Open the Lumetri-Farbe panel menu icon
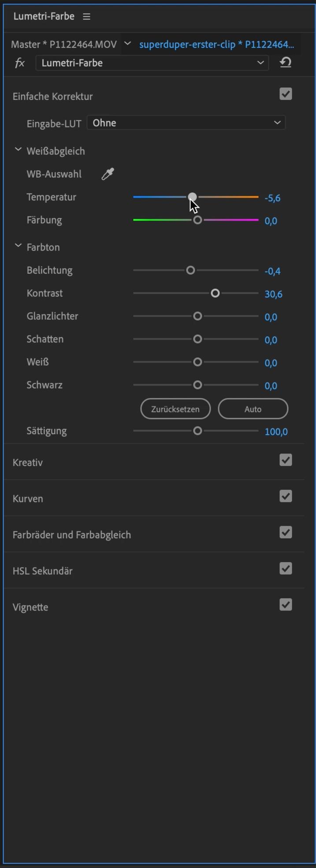 [86, 17]
